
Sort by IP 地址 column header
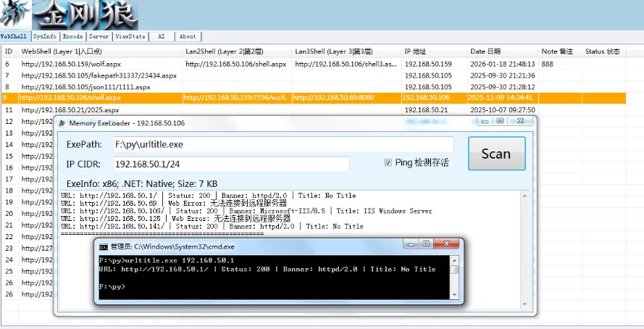[x=435, y=51]
